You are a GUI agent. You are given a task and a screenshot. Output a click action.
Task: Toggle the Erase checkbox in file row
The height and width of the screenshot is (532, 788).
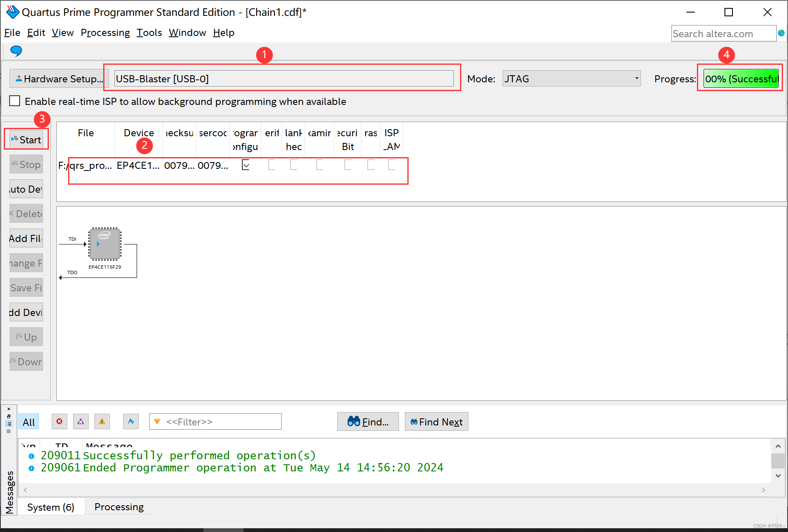(x=371, y=165)
